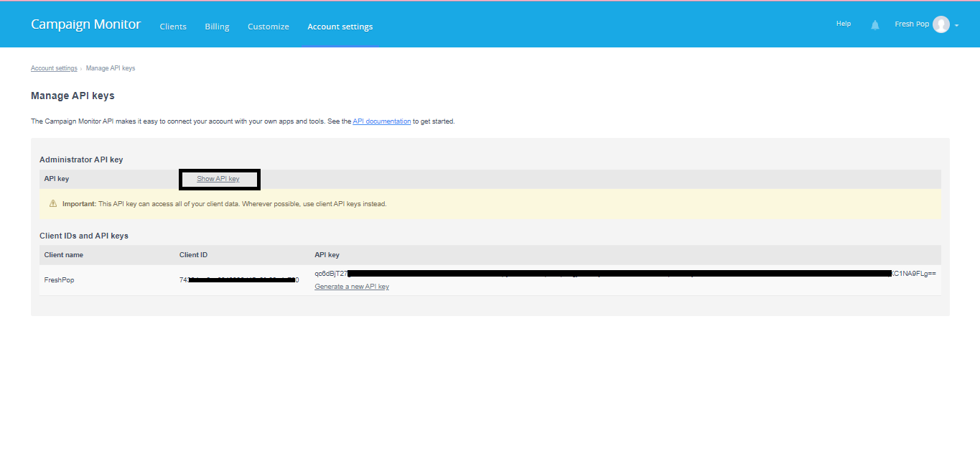Go to Account settings breadcrumb
The width and height of the screenshot is (980, 472).
(x=54, y=68)
